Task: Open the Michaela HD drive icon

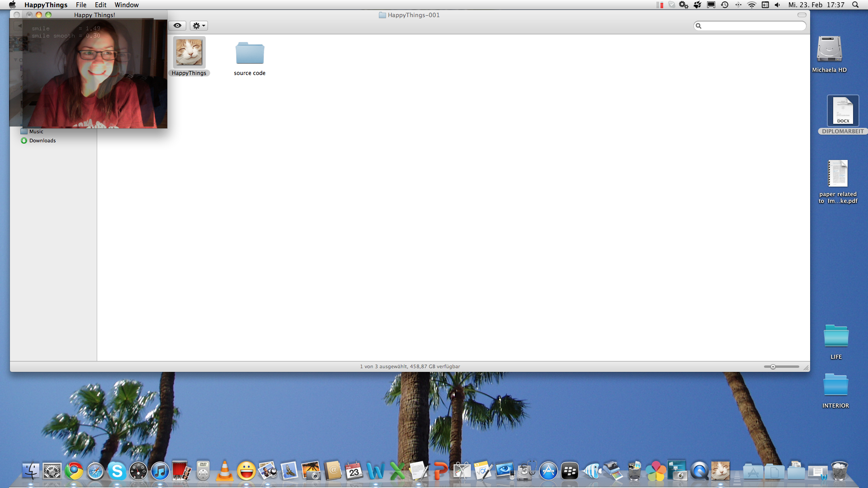Action: pos(829,49)
